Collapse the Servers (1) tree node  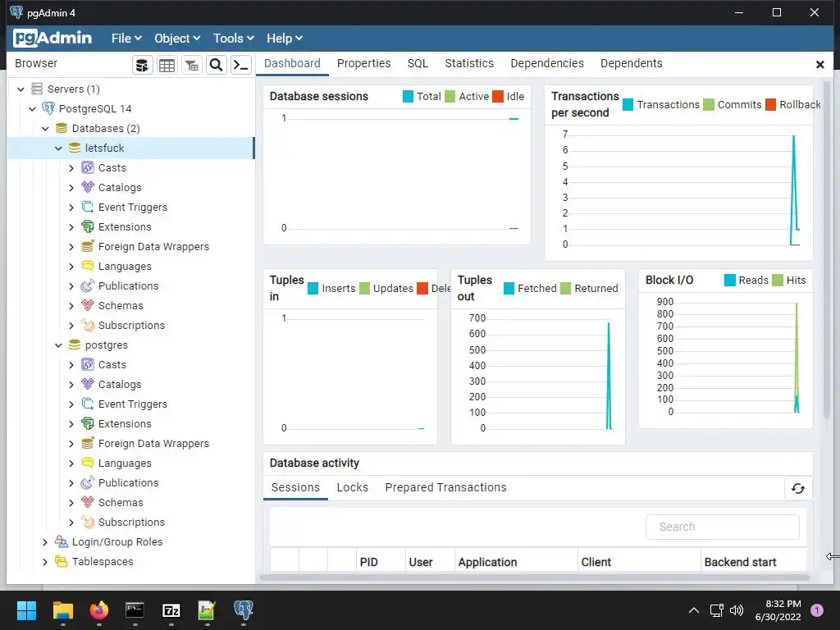(x=21, y=89)
